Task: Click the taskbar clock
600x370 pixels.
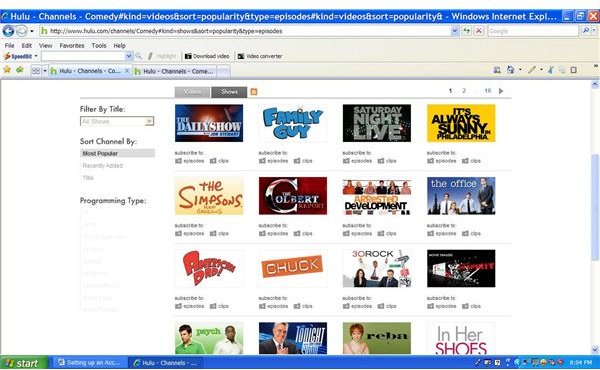Action: click(x=580, y=362)
